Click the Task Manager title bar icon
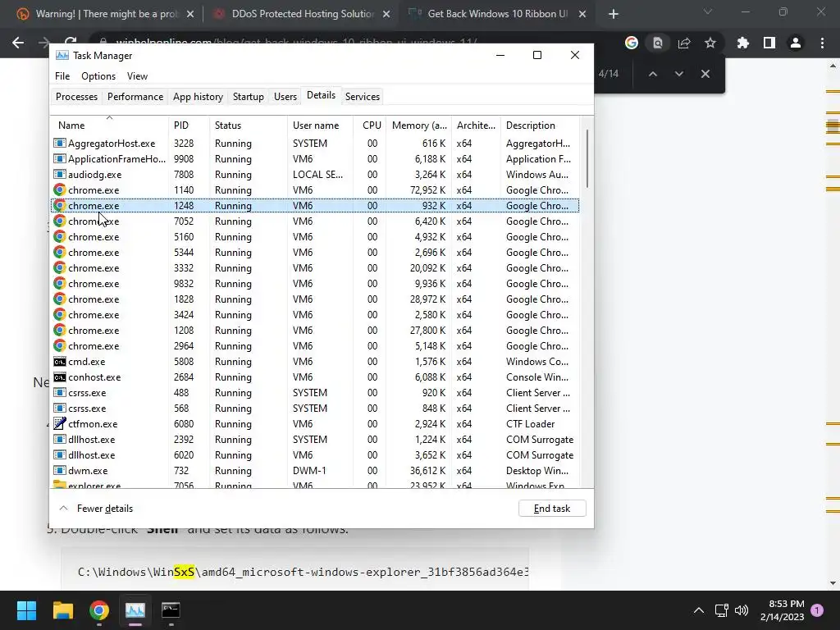840x630 pixels. pyautogui.click(x=62, y=55)
